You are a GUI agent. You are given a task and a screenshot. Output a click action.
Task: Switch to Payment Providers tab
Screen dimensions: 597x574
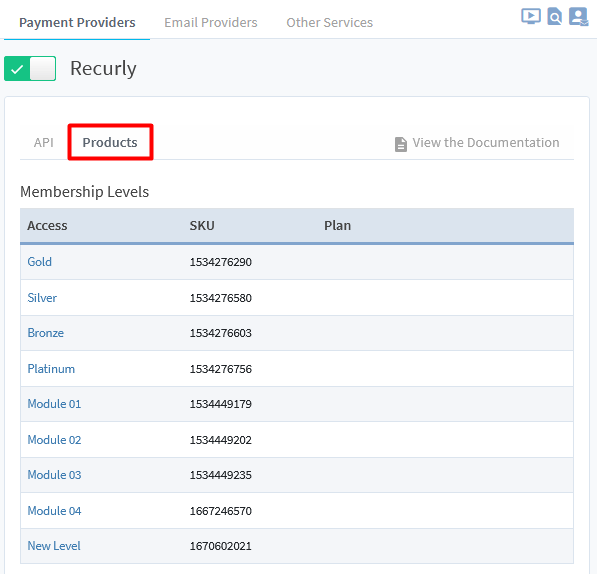click(77, 22)
